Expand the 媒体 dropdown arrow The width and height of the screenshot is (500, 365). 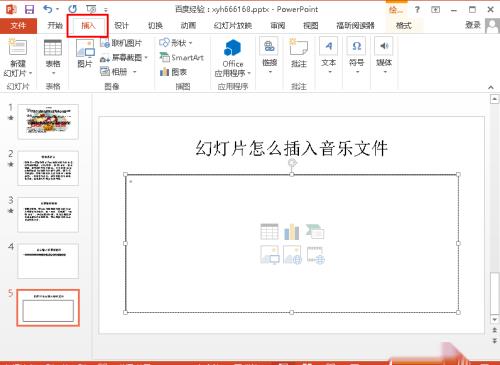point(385,72)
